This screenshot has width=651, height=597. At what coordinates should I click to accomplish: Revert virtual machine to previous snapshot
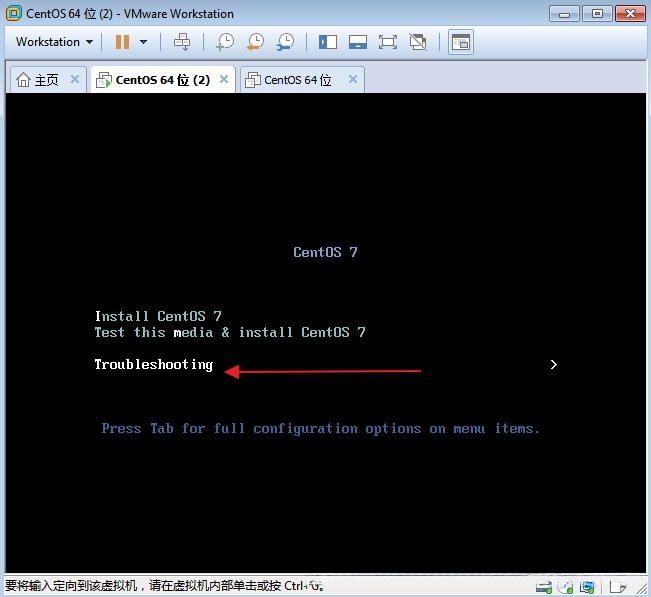[255, 42]
